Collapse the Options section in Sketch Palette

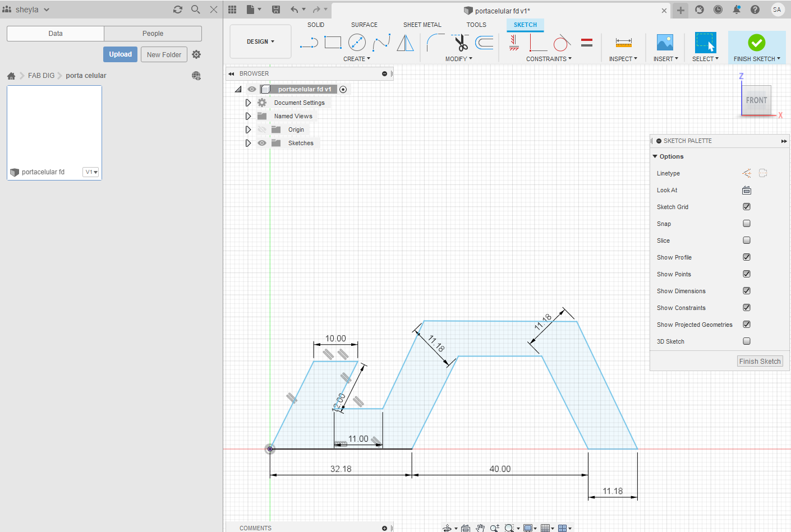tap(655, 156)
